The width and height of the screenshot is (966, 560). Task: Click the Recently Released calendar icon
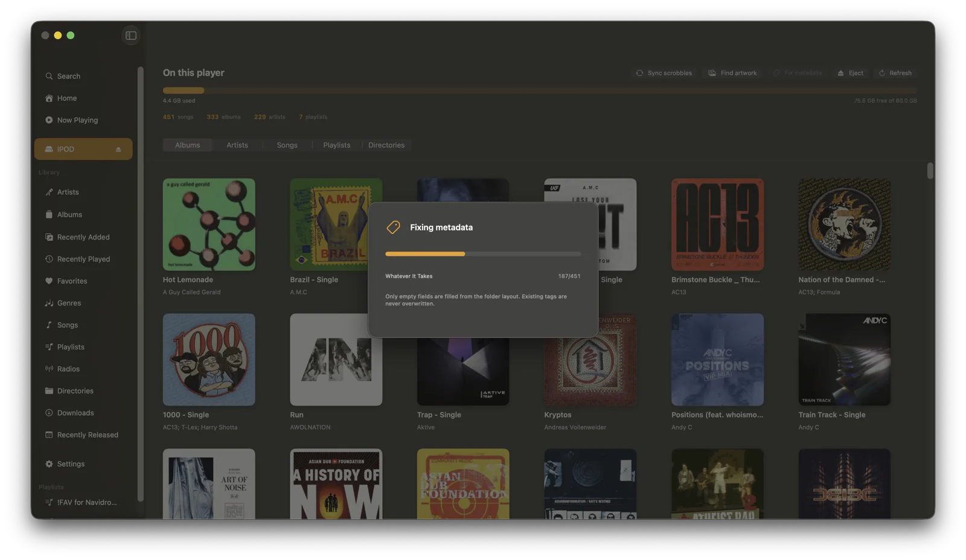[x=49, y=434]
